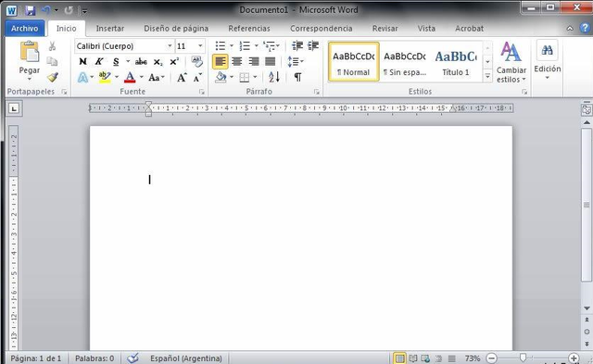
Task: Click the Text Effects glowing A icon
Action: [x=82, y=78]
